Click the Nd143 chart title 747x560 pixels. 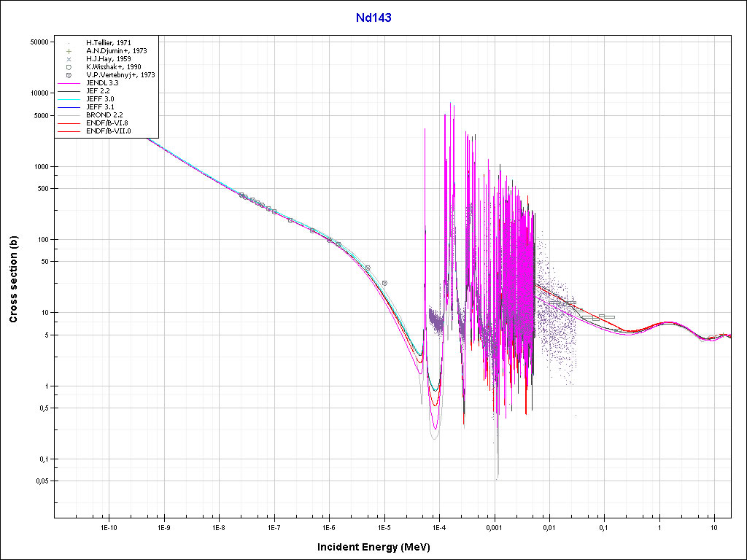point(373,18)
